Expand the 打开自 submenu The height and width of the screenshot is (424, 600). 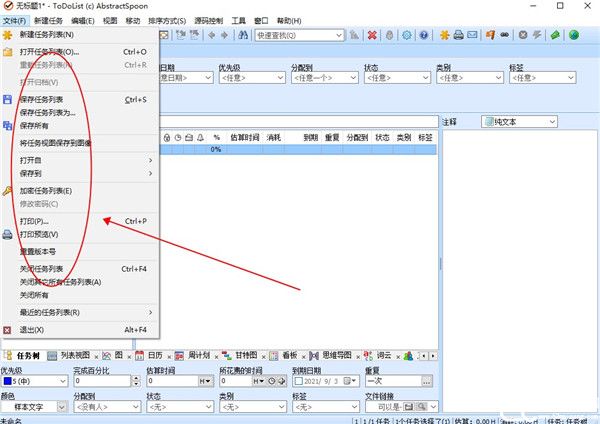80,160
